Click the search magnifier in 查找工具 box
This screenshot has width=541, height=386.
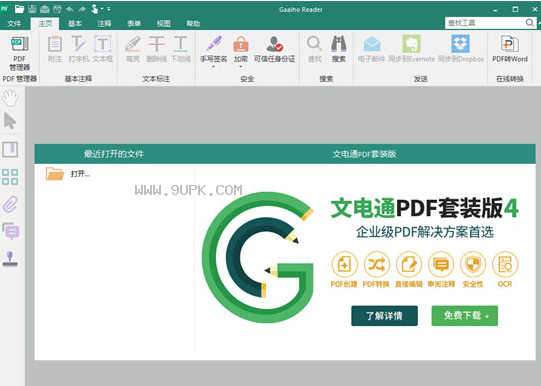(x=530, y=23)
